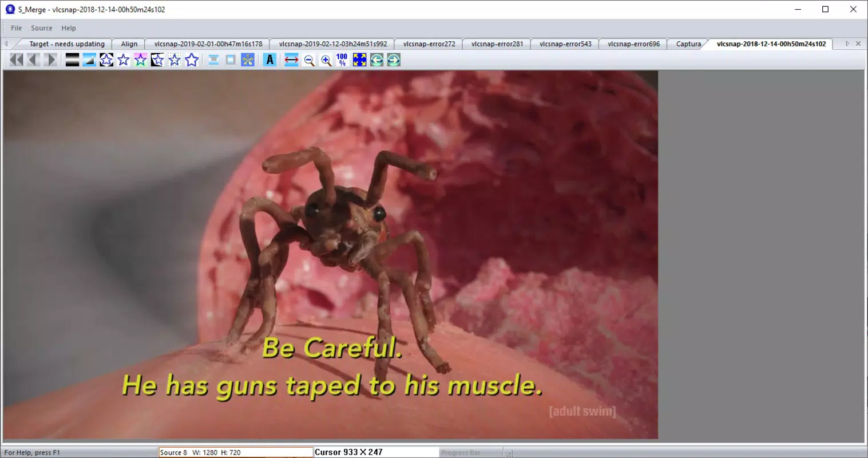Click the yellow four-arrows fit-to-window icon
Image resolution: width=868 pixels, height=458 pixels.
359,60
